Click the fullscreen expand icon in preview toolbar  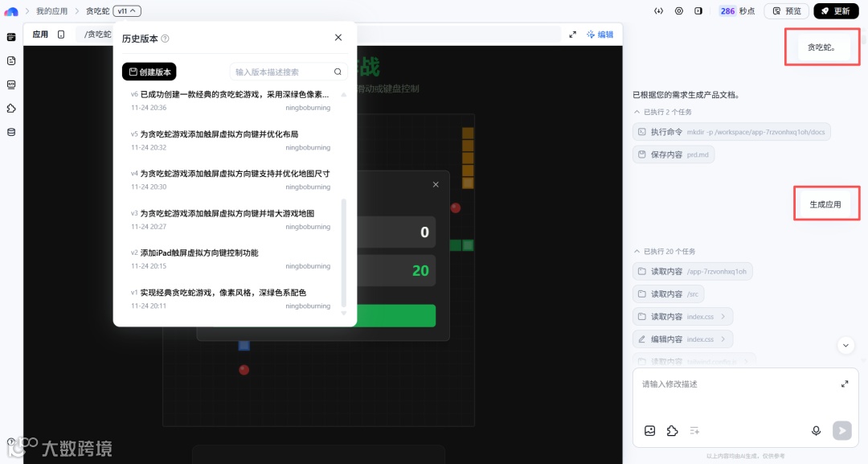572,35
